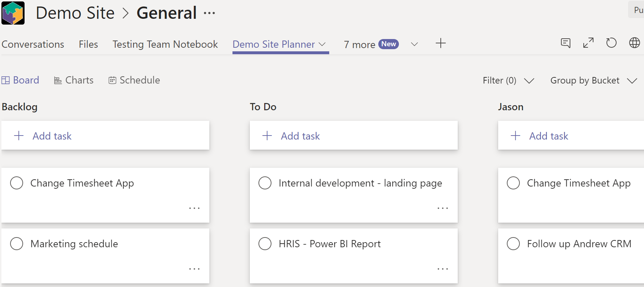
Task: Mark Backlog Change Timesheet App complete
Action: (17, 183)
